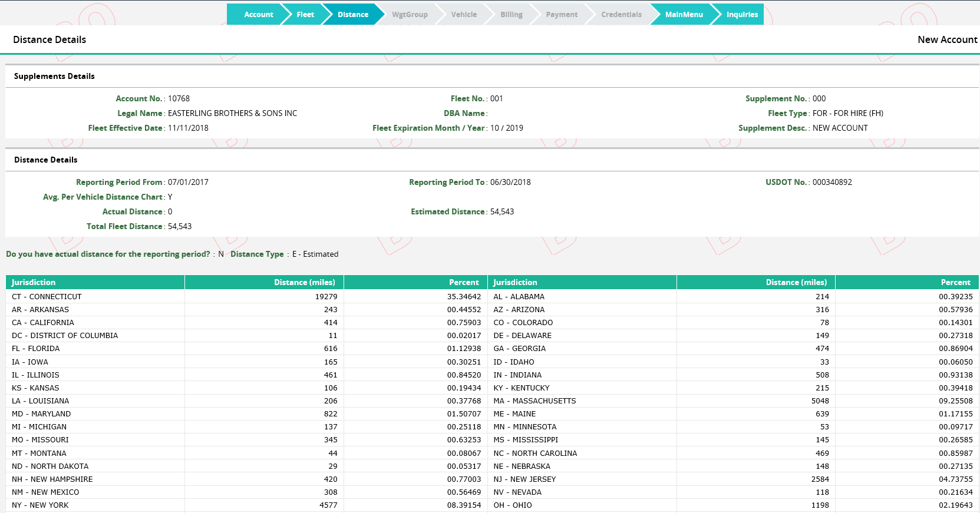Select the NH - NEW HAMPSHIRE jurisdiction
Image resolution: width=980 pixels, height=513 pixels.
(52, 479)
